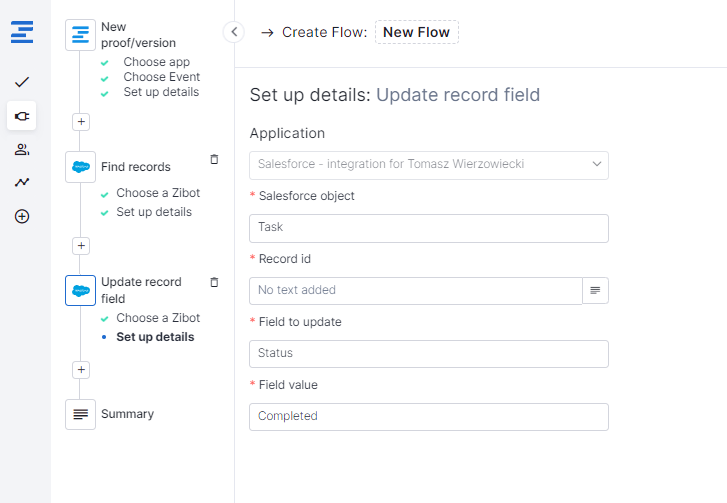The image size is (727, 503).
Task: Click the Create Flow arrow icon
Action: coord(267,32)
